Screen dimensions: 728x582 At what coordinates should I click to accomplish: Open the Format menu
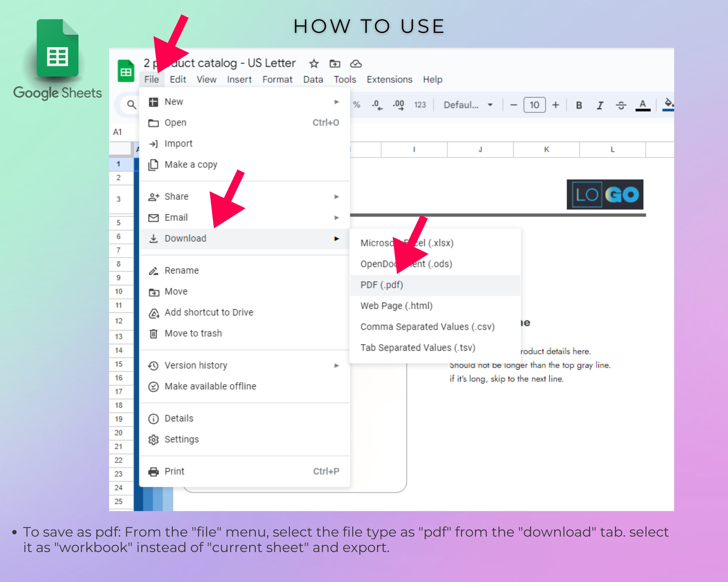[277, 79]
